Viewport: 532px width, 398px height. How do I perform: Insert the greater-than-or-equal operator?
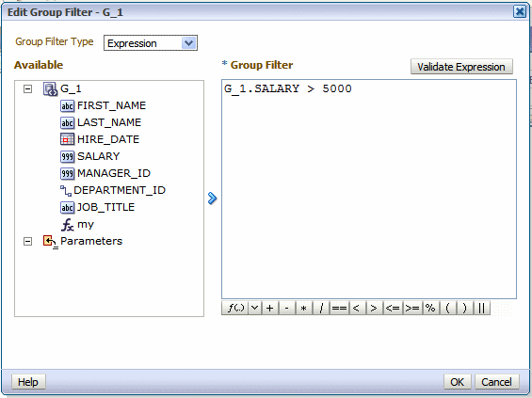(x=412, y=309)
